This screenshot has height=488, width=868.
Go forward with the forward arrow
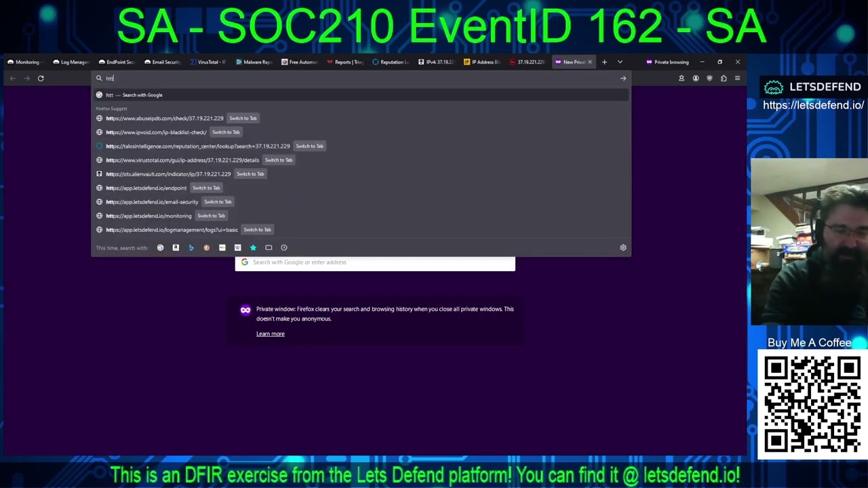[26, 78]
